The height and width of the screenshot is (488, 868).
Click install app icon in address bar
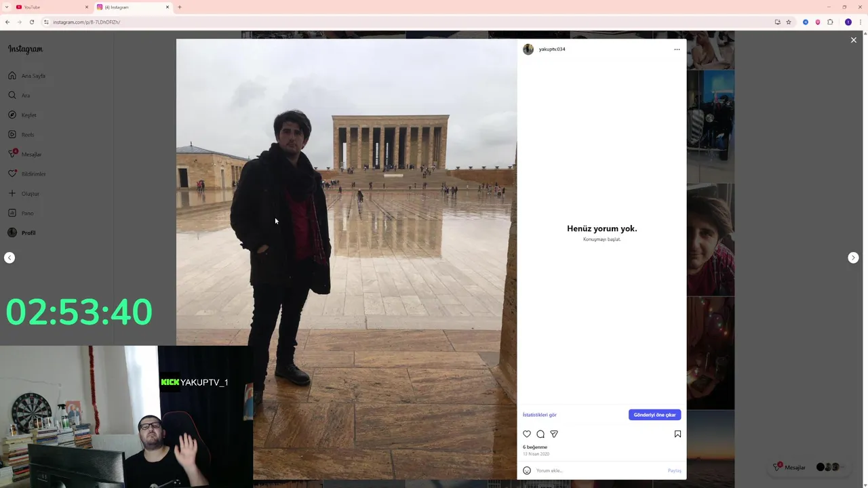tap(777, 22)
